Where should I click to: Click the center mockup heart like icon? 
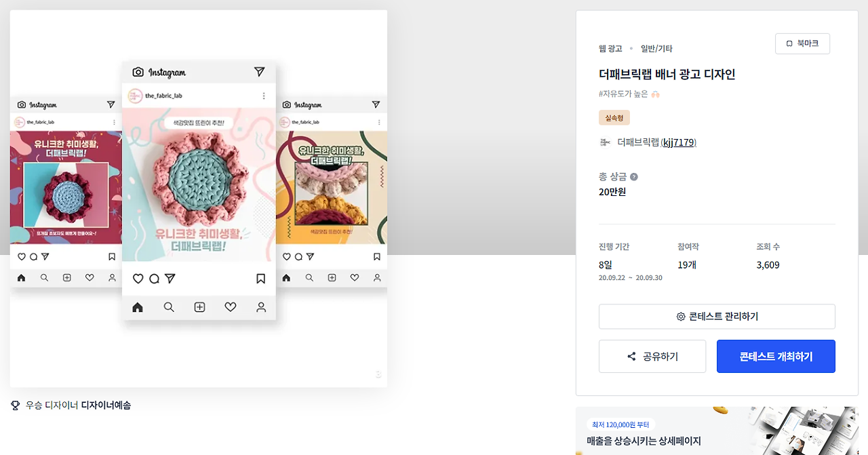tap(138, 279)
